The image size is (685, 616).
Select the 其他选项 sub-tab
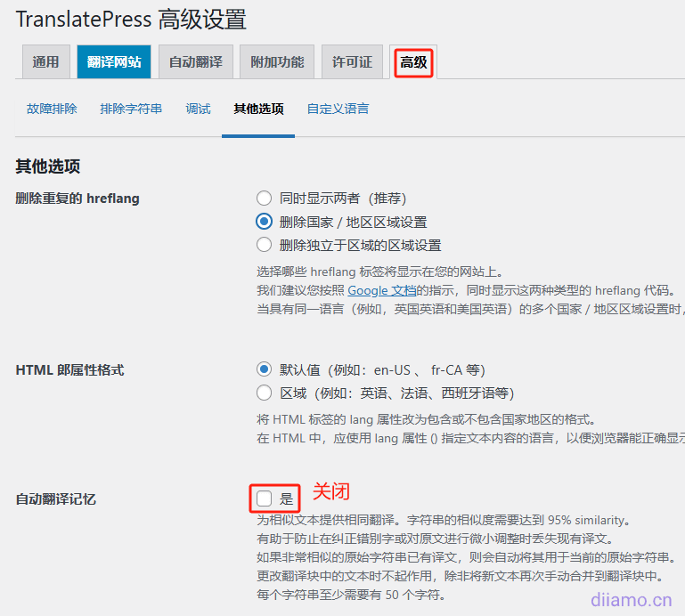point(258,109)
